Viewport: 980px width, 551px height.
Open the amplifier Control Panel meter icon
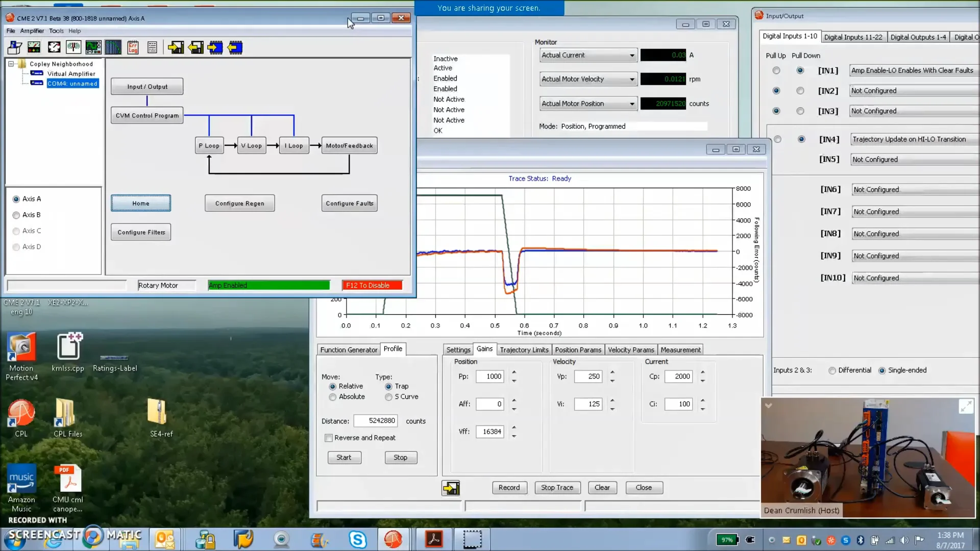point(34,47)
